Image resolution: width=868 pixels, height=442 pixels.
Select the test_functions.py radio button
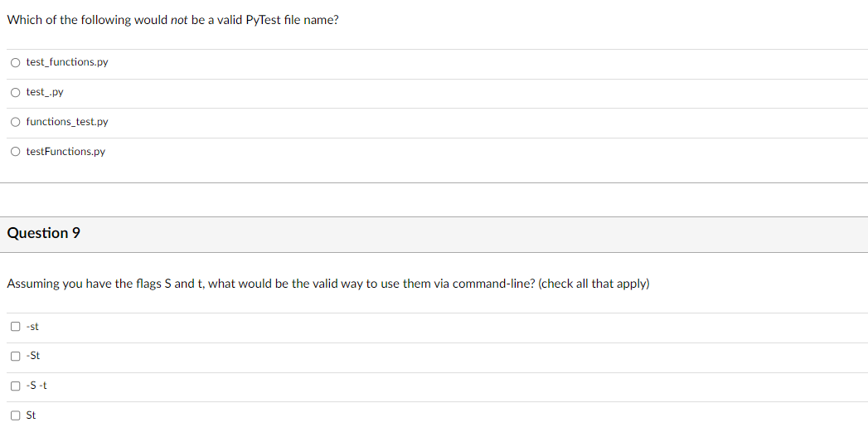pos(16,62)
